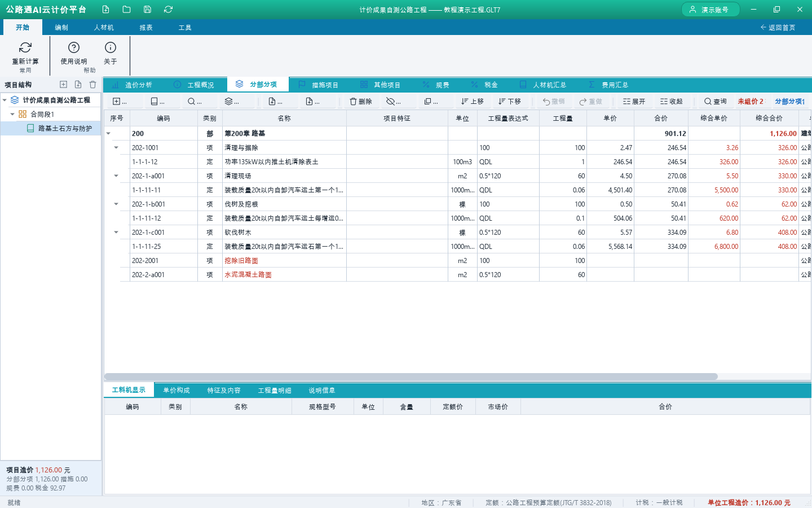Move the row down with 下移
Screen dimensions: 812x508
click(509, 102)
